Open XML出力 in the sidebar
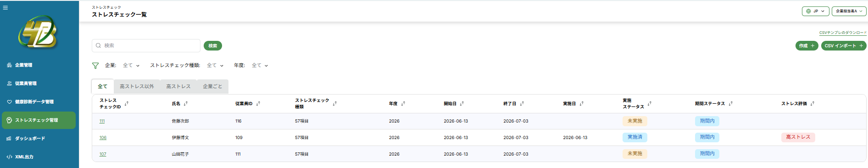 point(39,157)
